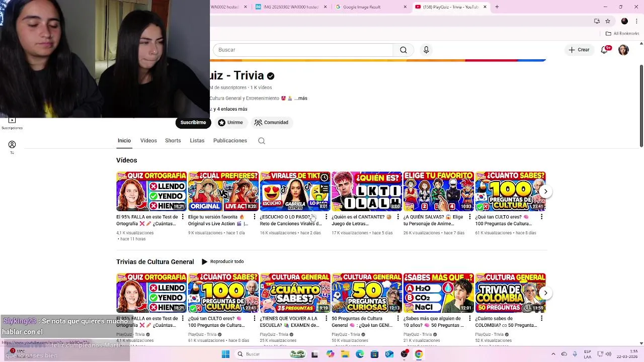Open the taskbar microphone icon
This screenshot has height=362, width=644.
pos(576,354)
